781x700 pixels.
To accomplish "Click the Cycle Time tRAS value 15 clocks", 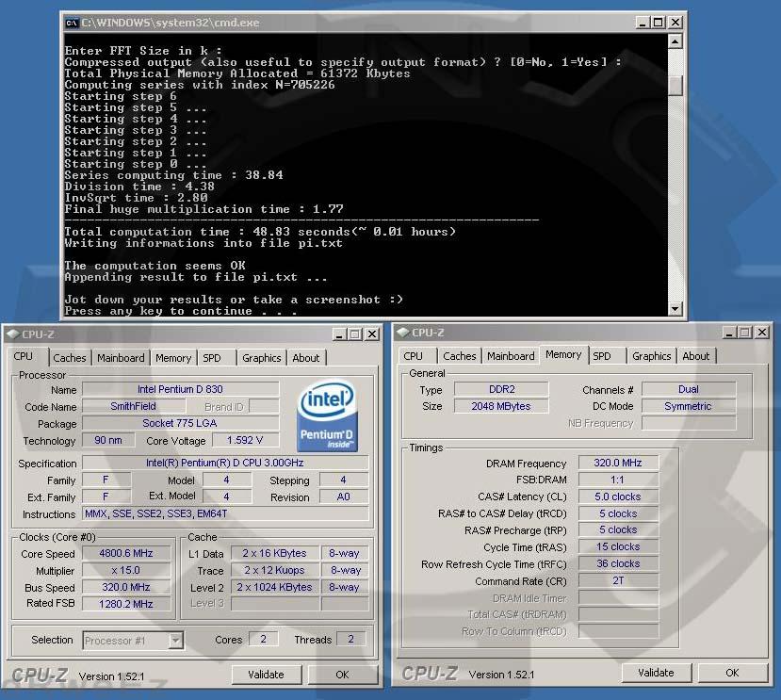I will click(x=618, y=546).
